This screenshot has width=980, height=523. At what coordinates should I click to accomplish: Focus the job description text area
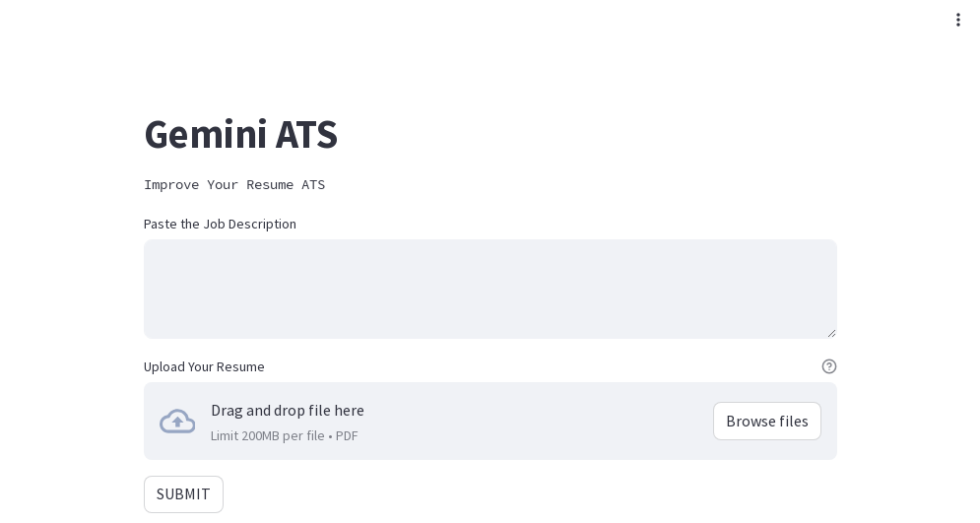coord(490,289)
